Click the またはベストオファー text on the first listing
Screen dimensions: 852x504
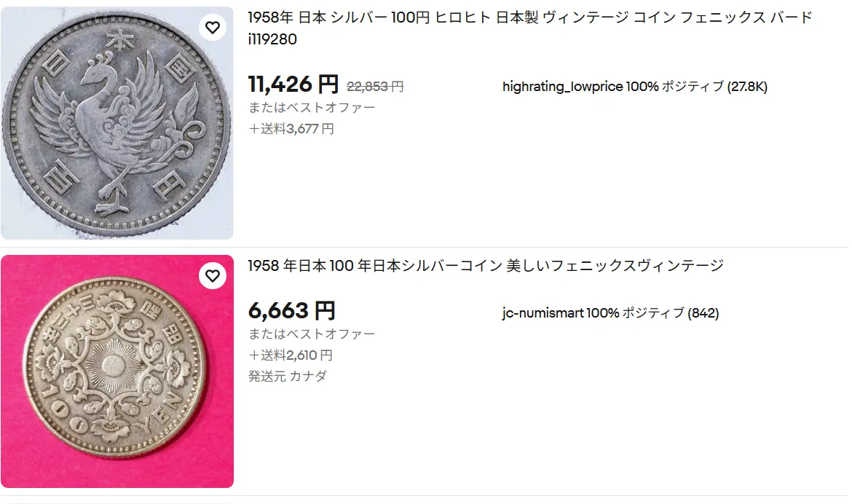click(310, 106)
